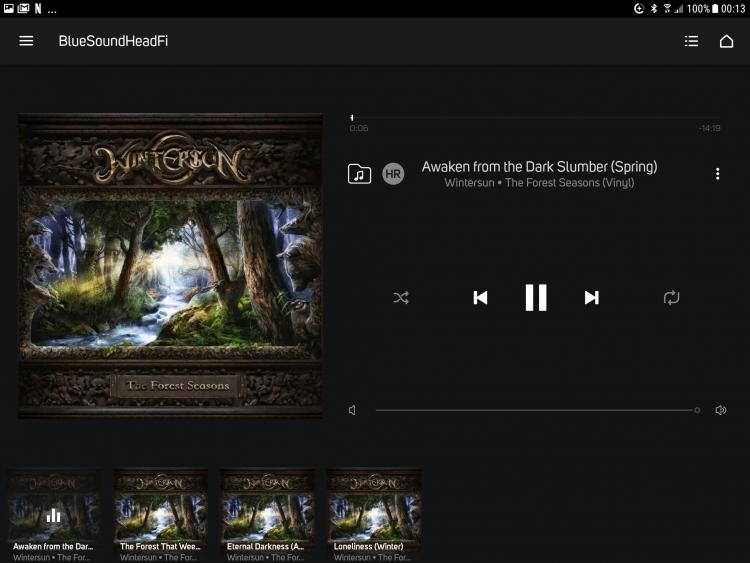Open the track options three-dot menu

tap(717, 174)
